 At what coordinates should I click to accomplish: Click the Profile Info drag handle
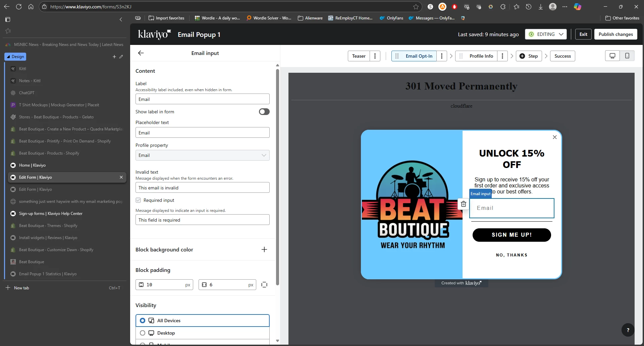(x=461, y=56)
